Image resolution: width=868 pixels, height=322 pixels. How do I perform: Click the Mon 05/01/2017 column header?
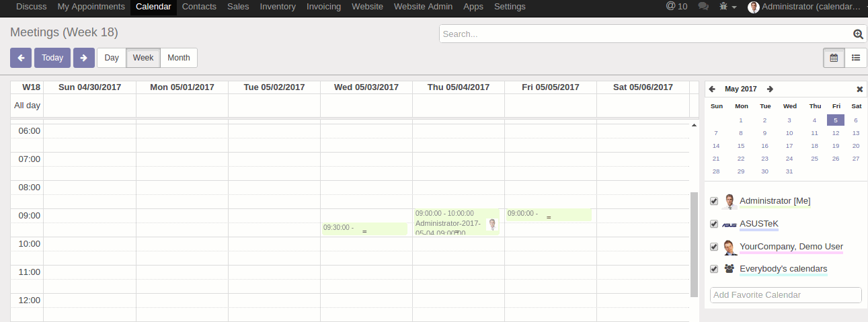click(x=182, y=87)
